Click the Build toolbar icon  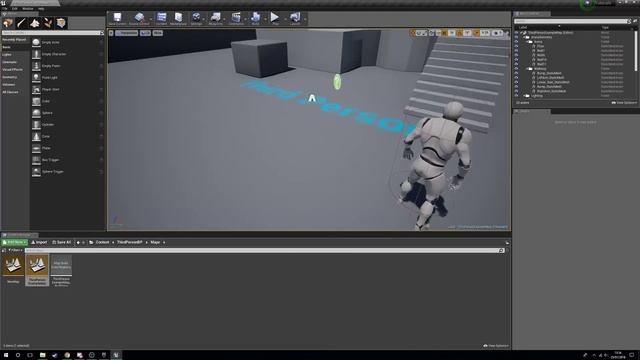tap(256, 18)
